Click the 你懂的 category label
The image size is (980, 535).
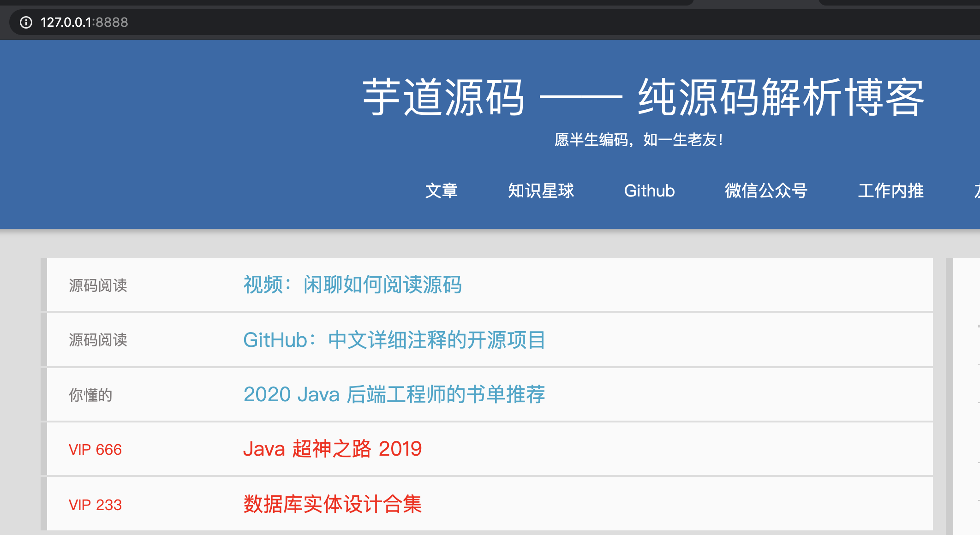tap(90, 395)
